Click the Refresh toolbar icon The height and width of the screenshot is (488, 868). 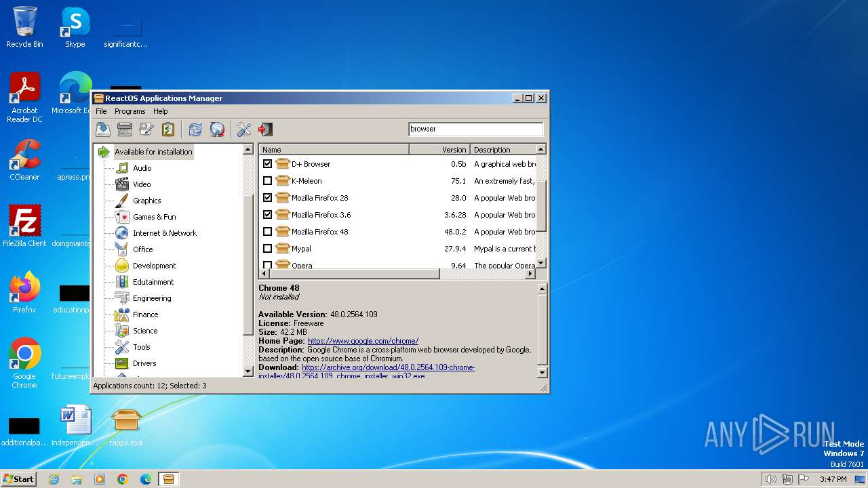(x=195, y=129)
